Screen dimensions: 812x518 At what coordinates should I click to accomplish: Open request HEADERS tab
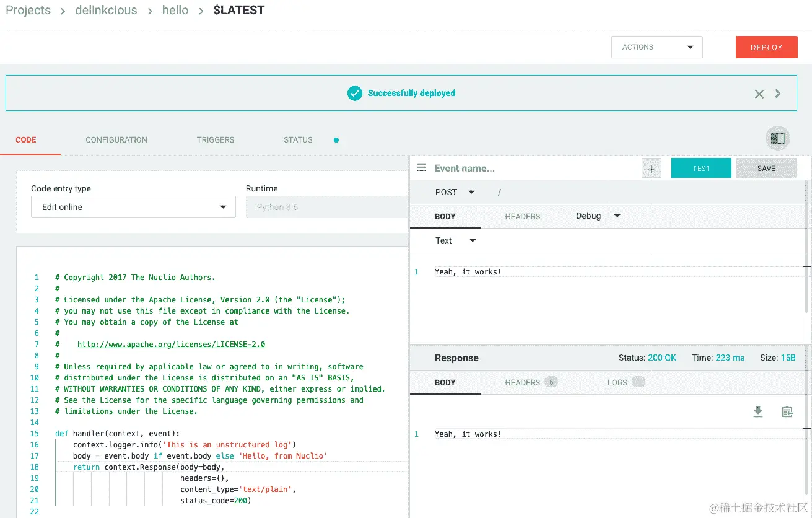coord(523,216)
